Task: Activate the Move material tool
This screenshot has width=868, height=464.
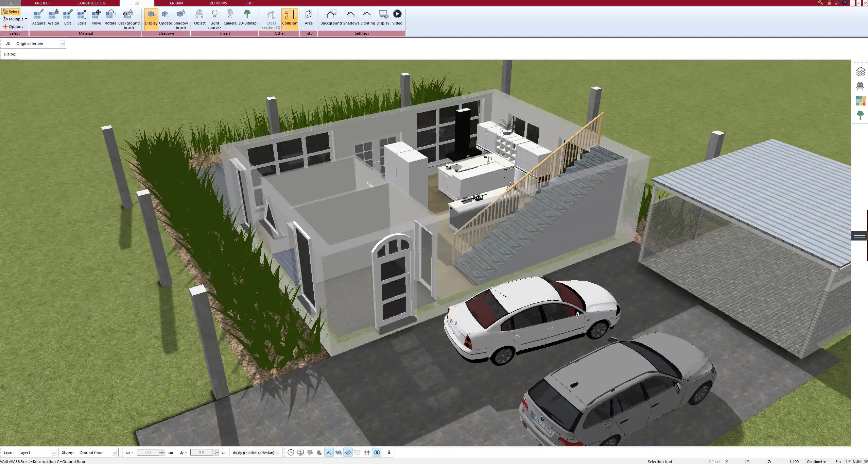Action: [x=96, y=18]
